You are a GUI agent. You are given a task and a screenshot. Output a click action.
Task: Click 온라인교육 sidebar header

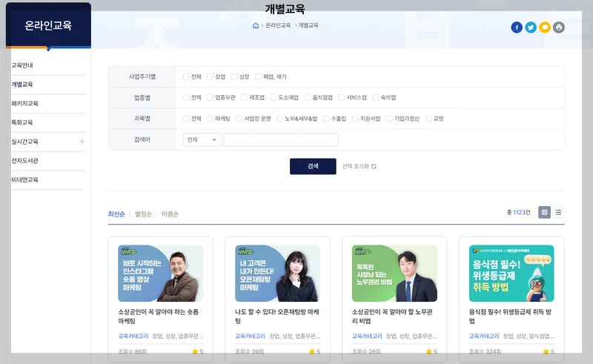pyautogui.click(x=48, y=25)
